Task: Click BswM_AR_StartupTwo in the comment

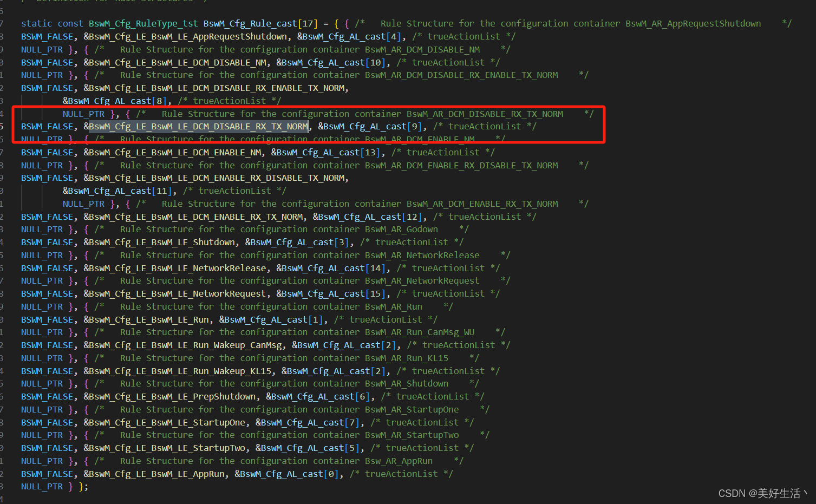Action: (412, 435)
